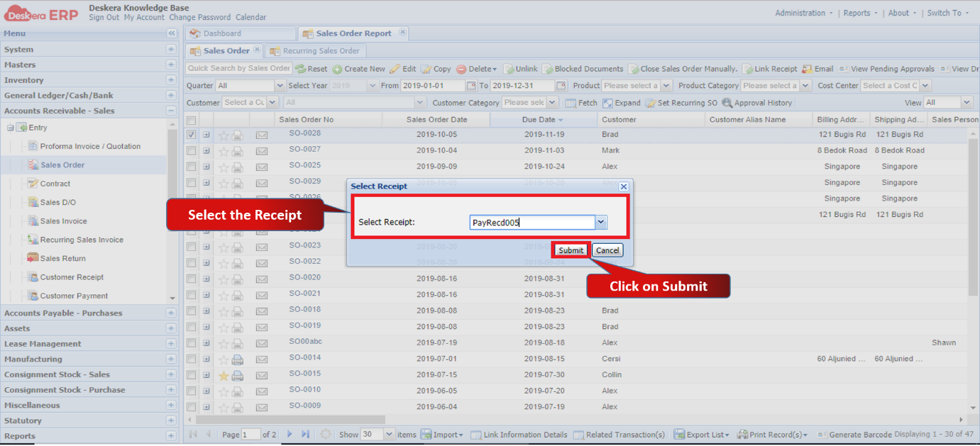Open the My Account link
The width and height of the screenshot is (980, 446).
[x=144, y=17]
